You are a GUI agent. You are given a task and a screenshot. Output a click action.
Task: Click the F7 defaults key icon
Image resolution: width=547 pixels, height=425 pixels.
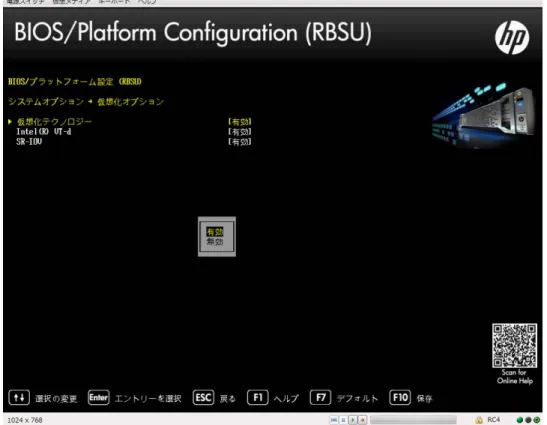pyautogui.click(x=320, y=397)
